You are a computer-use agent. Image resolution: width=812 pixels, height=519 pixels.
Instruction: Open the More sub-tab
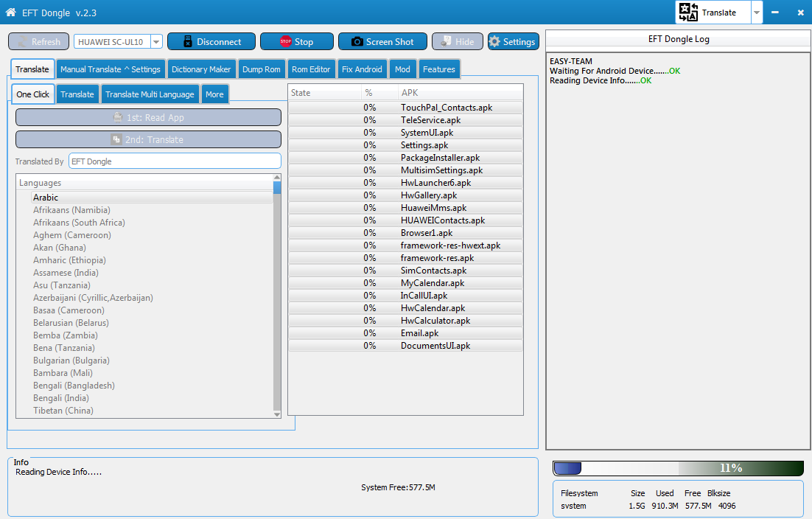pyautogui.click(x=214, y=94)
